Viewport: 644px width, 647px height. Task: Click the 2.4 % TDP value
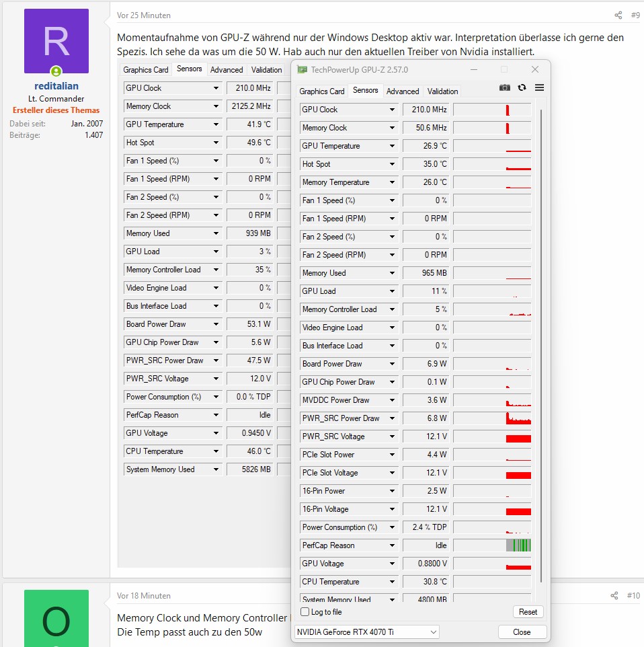(426, 527)
